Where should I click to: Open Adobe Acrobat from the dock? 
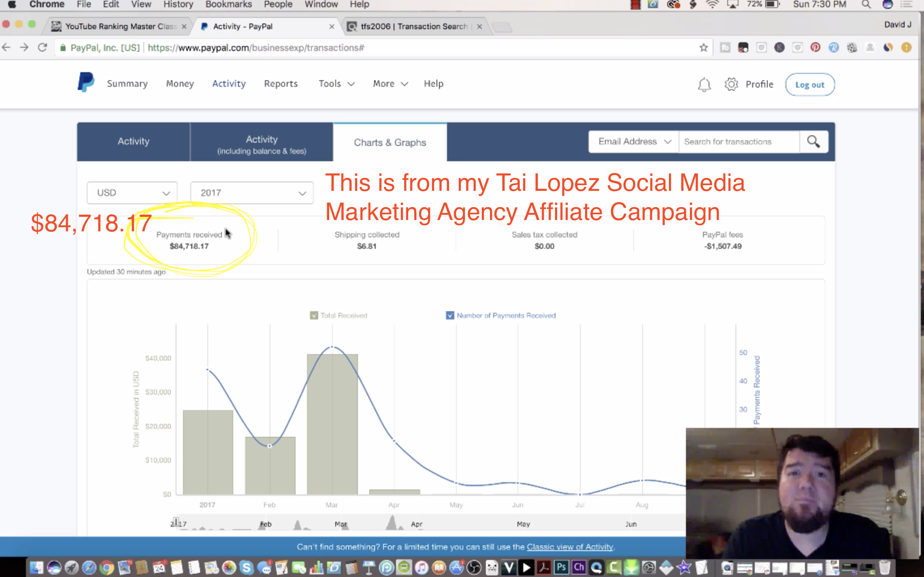tap(544, 568)
